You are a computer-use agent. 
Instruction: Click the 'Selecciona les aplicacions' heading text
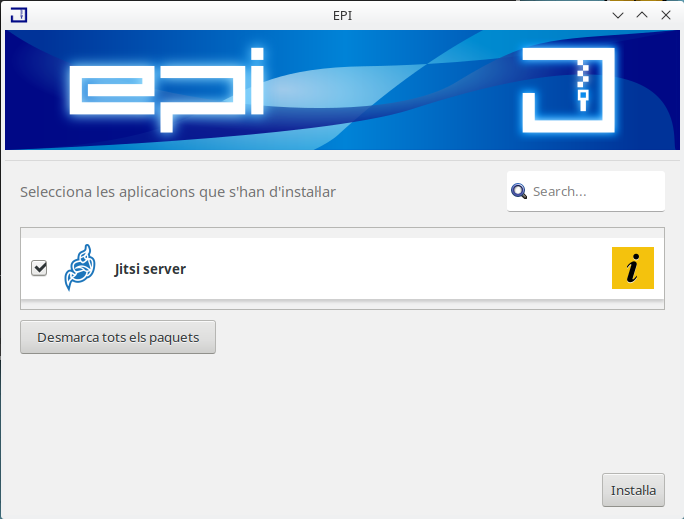[178, 192]
